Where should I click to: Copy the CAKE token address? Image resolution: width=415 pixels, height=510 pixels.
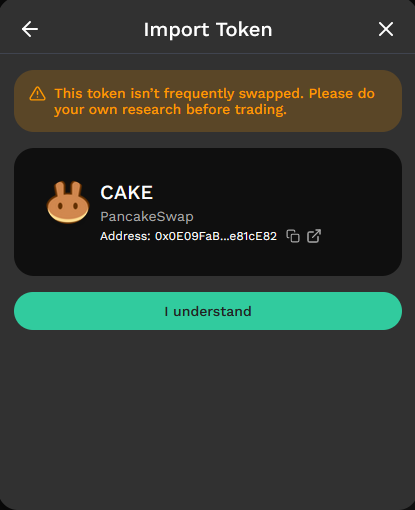coord(293,236)
